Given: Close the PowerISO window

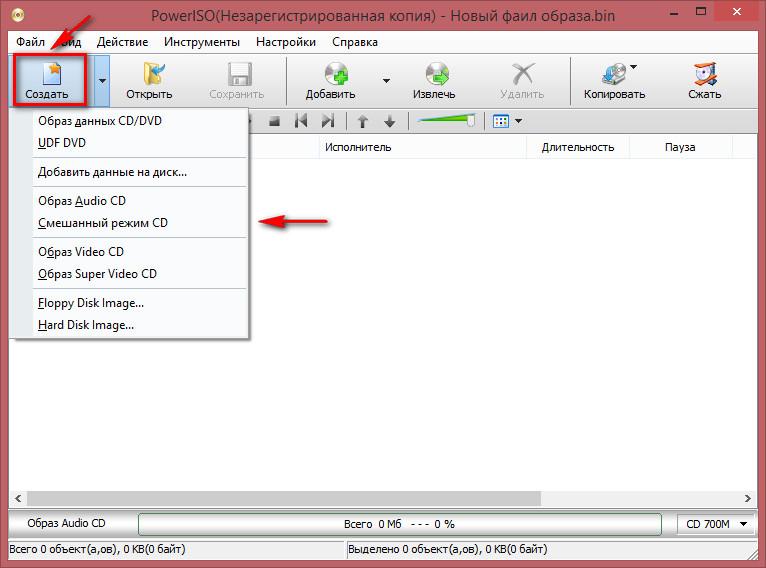Looking at the screenshot, I should click(737, 12).
